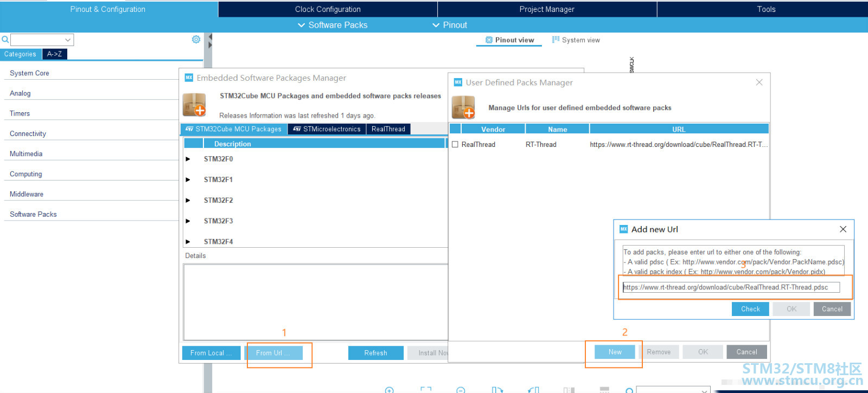Close the Add new Url dialog
Image resolution: width=868 pixels, height=393 pixels.
tap(843, 229)
